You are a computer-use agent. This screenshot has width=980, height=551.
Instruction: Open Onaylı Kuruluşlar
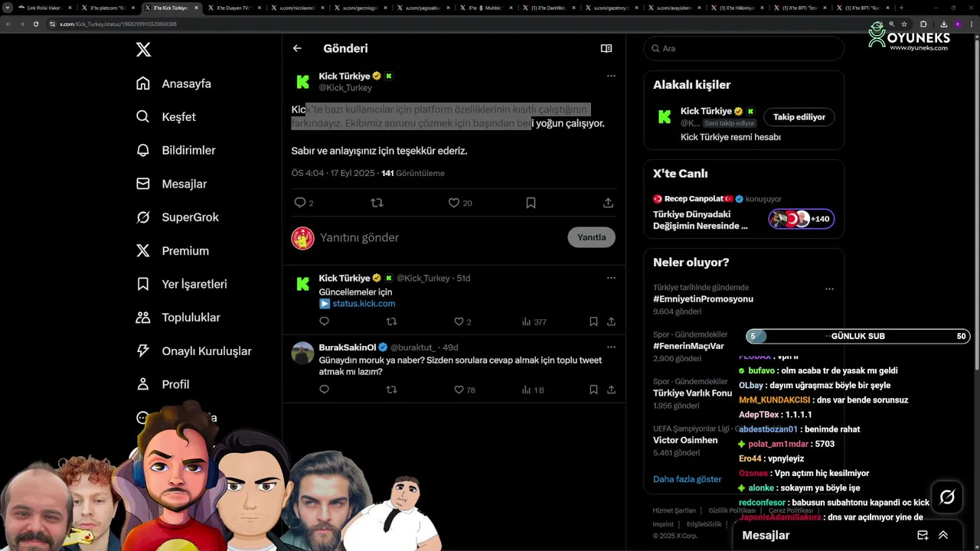click(193, 350)
